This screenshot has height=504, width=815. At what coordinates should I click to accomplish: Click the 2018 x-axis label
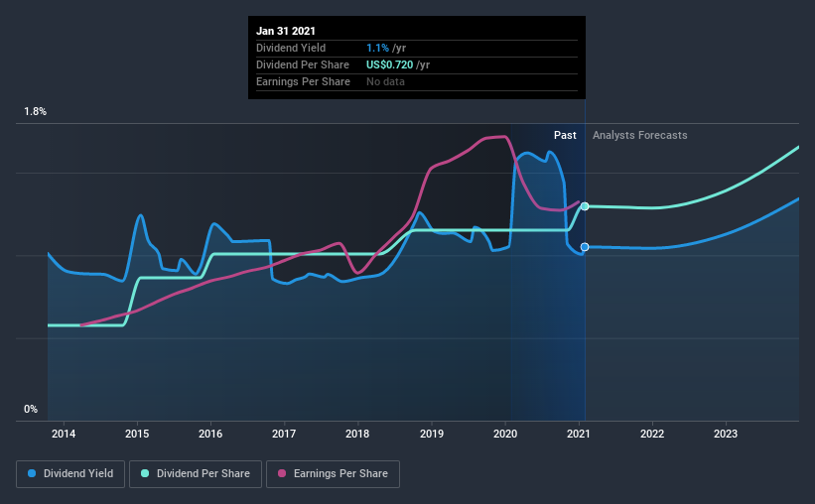[357, 434]
